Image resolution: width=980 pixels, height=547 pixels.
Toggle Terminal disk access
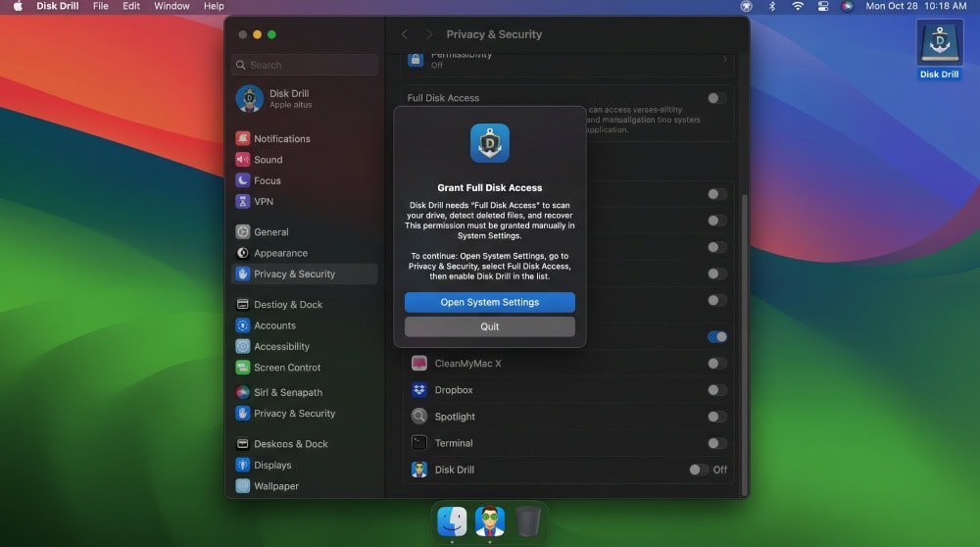(717, 443)
